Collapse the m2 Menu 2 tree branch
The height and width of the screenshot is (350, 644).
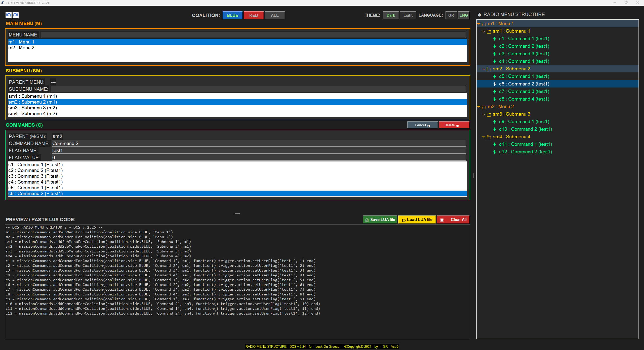tap(478, 107)
